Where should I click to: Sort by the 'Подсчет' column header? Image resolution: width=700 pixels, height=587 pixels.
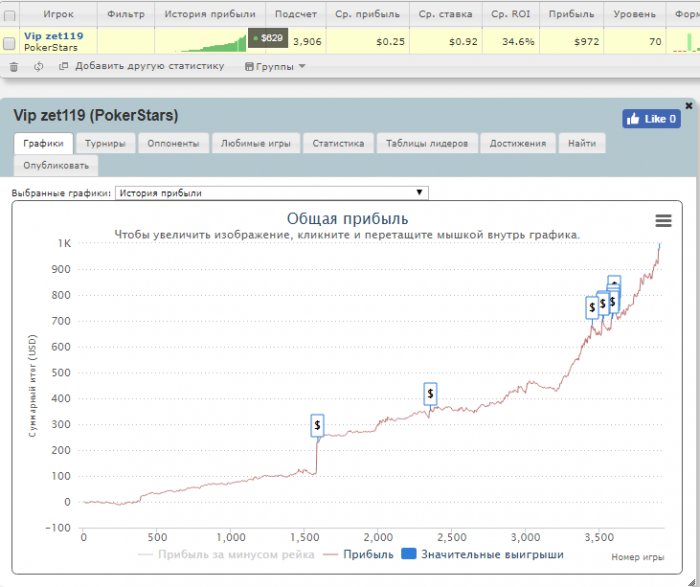pyautogui.click(x=296, y=14)
